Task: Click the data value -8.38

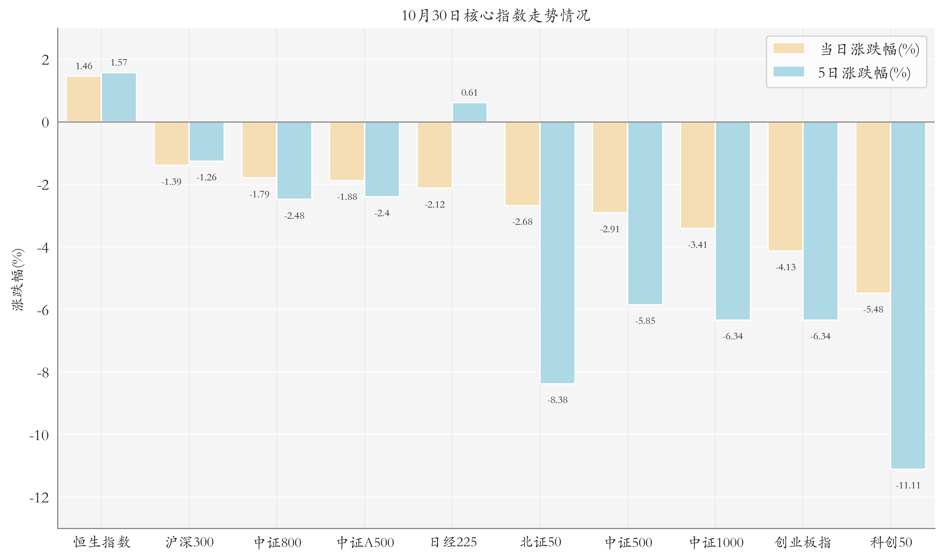Action: pos(558,400)
